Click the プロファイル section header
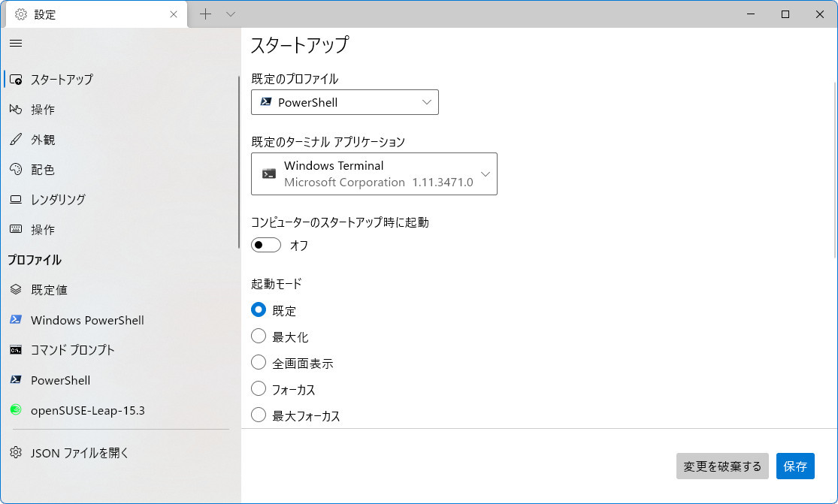This screenshot has height=504, width=838. (x=35, y=259)
